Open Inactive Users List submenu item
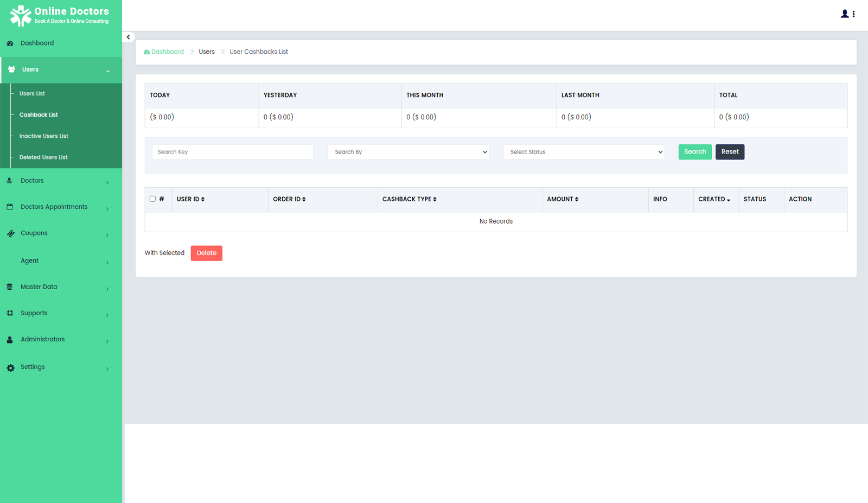Viewport: 868px width, 503px height. click(44, 136)
